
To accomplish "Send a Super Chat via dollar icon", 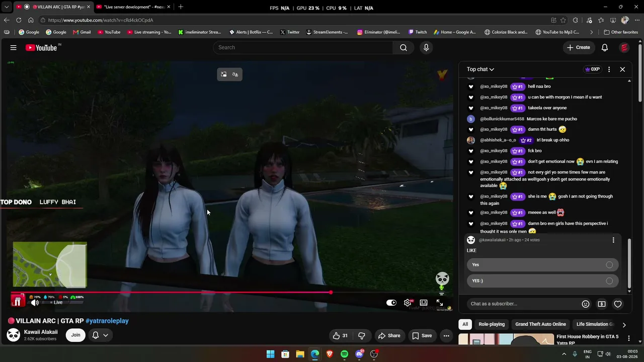I will tap(602, 304).
